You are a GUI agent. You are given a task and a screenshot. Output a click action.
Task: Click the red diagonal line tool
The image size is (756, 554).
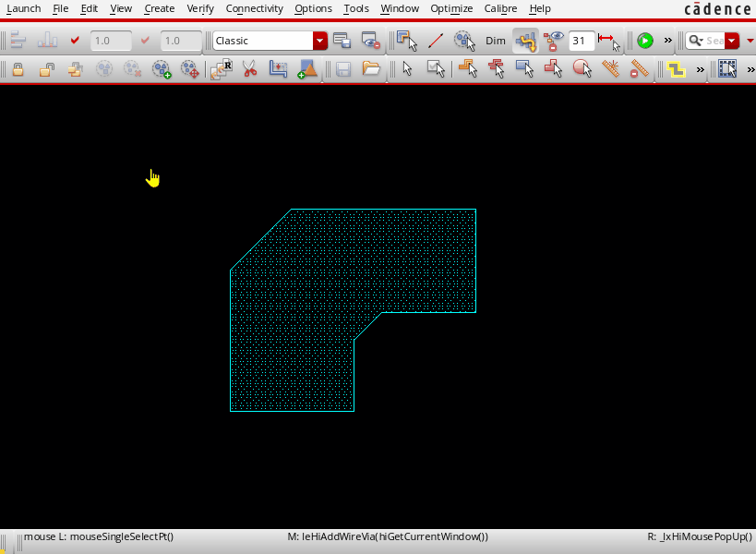[436, 41]
